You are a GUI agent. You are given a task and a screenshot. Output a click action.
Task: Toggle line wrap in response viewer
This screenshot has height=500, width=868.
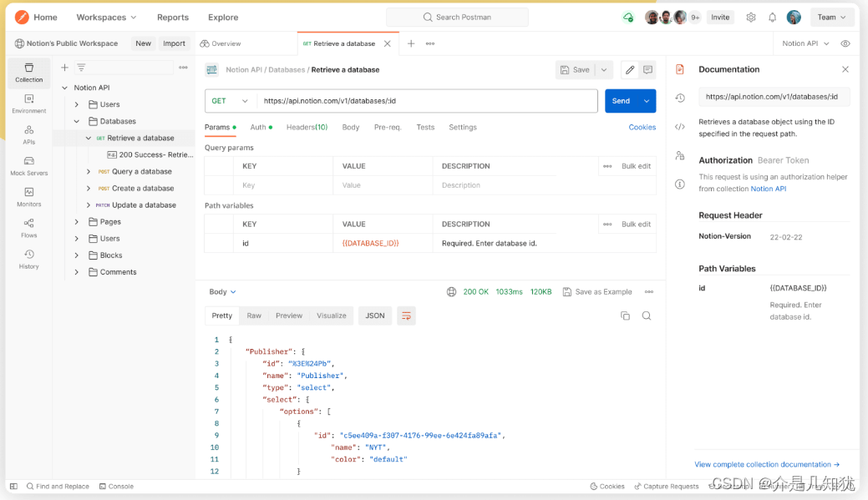tap(406, 316)
